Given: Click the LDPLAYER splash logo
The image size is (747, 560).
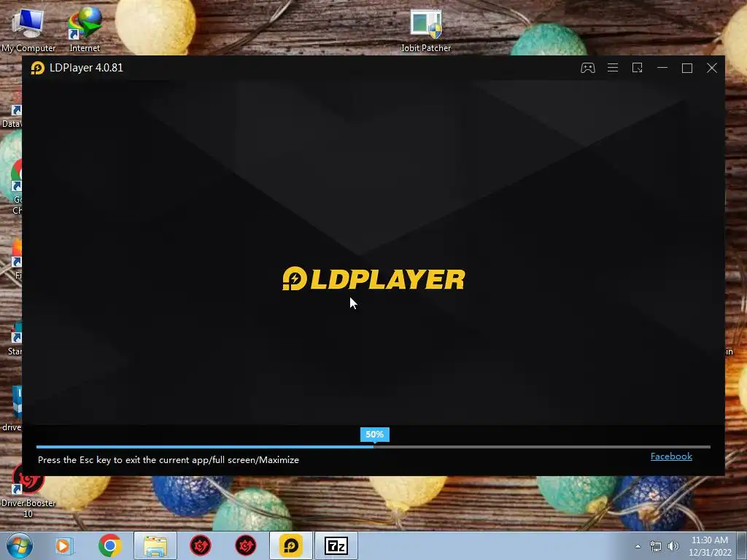Looking at the screenshot, I should (x=373, y=279).
